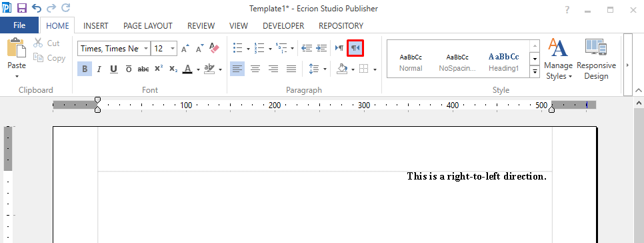Toggle italic formatting

pyautogui.click(x=99, y=69)
